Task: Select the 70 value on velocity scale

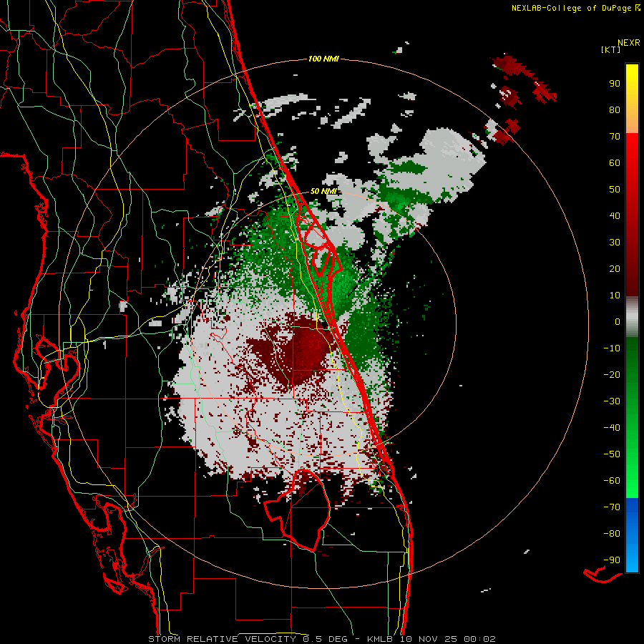Action: tap(615, 137)
